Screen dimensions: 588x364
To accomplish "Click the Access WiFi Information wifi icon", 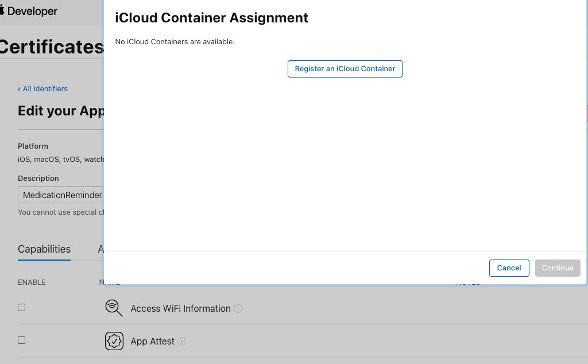I will 114,308.
